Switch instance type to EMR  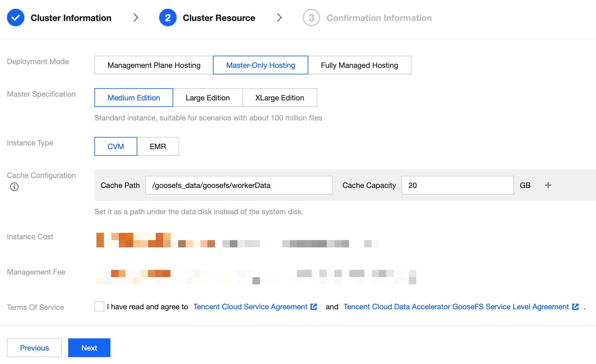158,146
